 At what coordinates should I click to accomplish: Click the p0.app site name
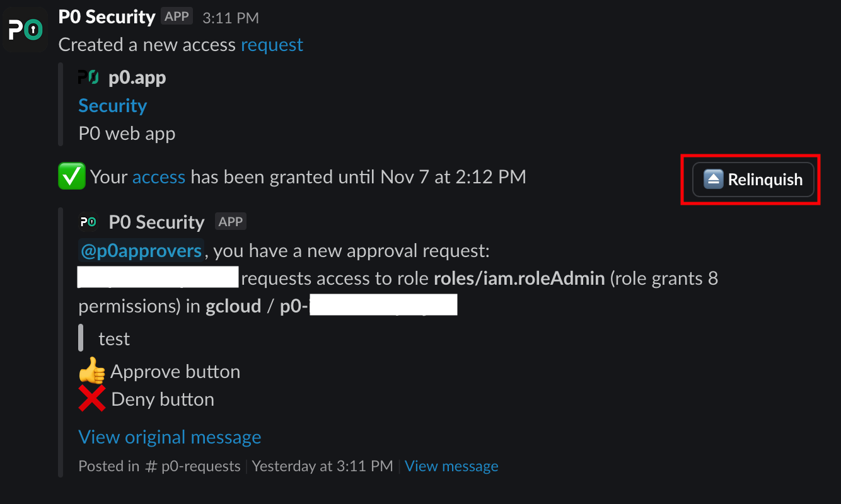(x=137, y=77)
